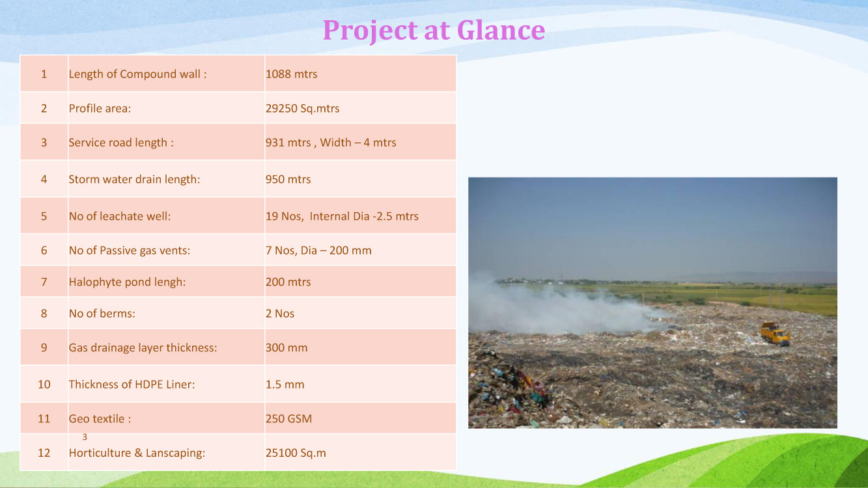
Task: Click row number 4 cell
Action: pyautogui.click(x=44, y=179)
